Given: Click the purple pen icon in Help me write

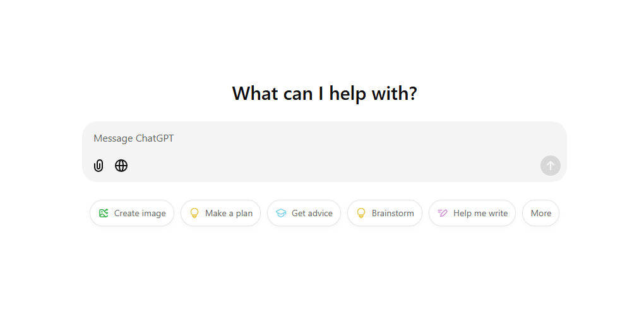Looking at the screenshot, I should [443, 213].
